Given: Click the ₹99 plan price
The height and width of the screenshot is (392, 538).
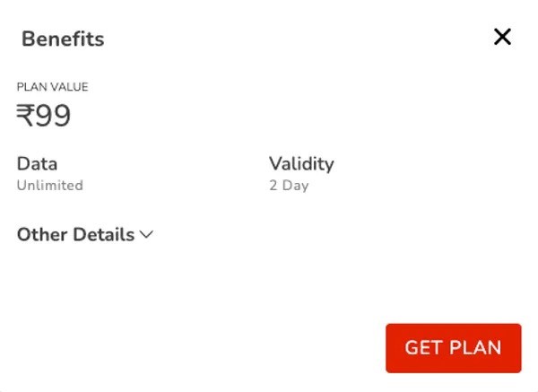Looking at the screenshot, I should [x=44, y=117].
